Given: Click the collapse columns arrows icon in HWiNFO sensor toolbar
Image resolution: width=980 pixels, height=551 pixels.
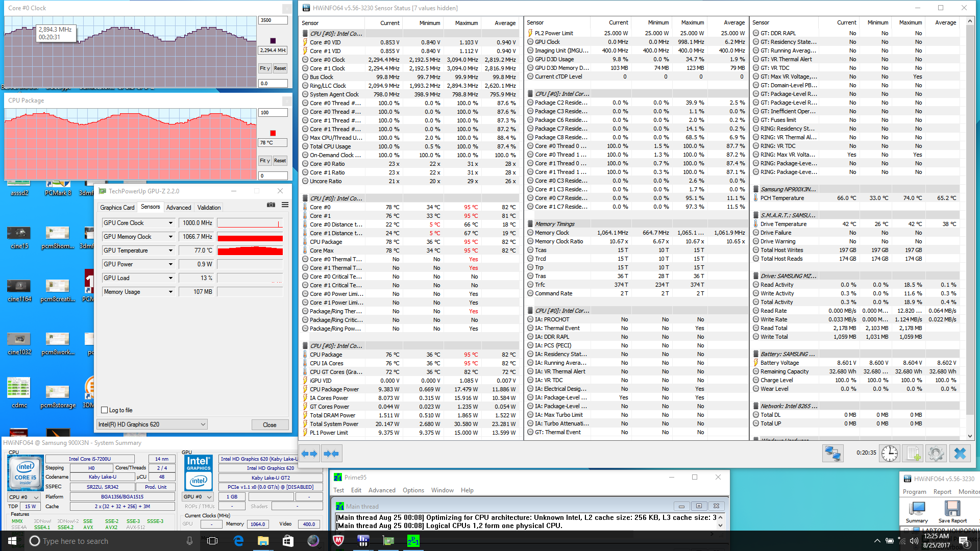Looking at the screenshot, I should point(332,454).
